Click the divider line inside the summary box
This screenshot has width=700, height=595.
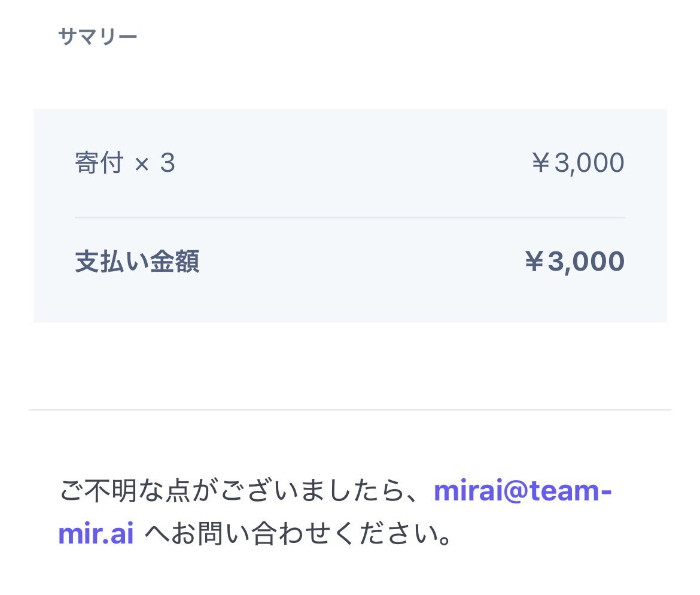point(350,217)
